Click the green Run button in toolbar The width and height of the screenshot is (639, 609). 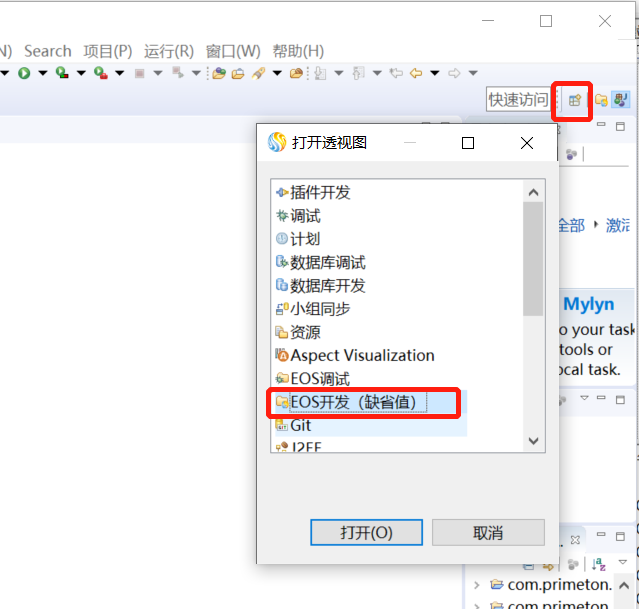click(x=23, y=73)
